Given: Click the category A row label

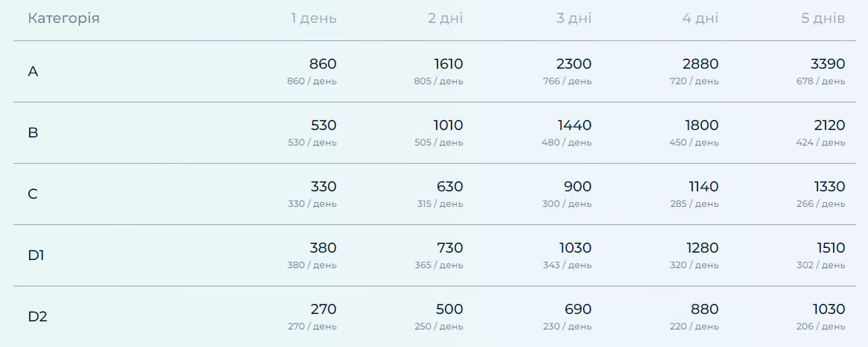Looking at the screenshot, I should pyautogui.click(x=33, y=71).
